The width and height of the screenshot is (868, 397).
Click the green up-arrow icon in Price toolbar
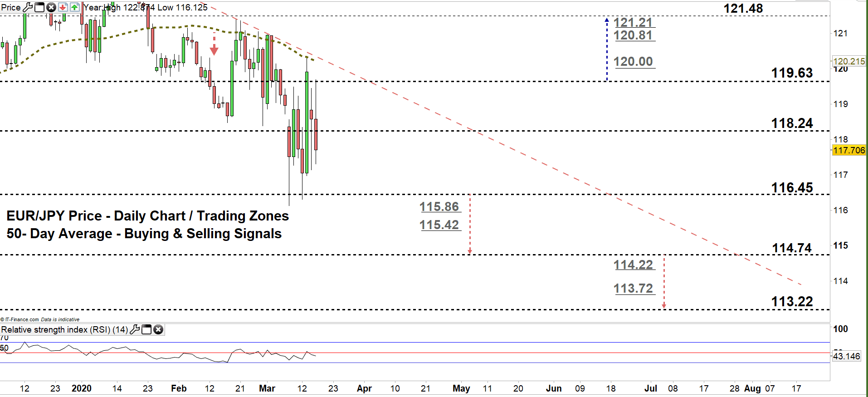tap(75, 7)
